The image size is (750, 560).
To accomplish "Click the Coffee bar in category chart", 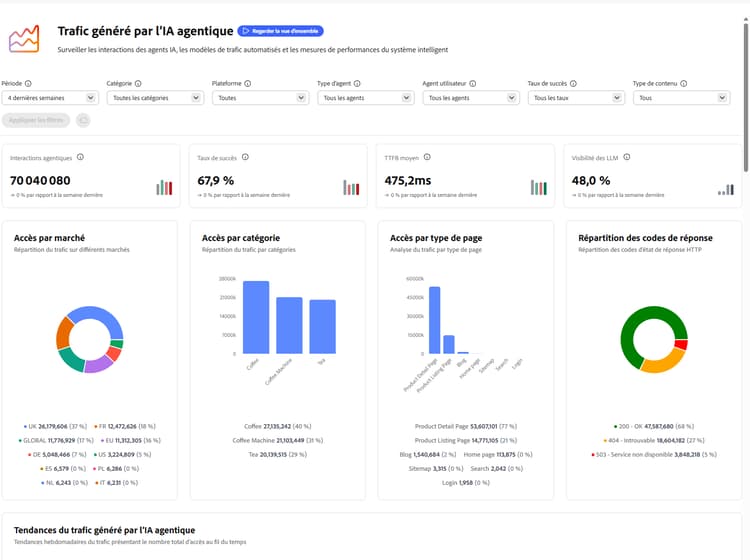I will 256,318.
